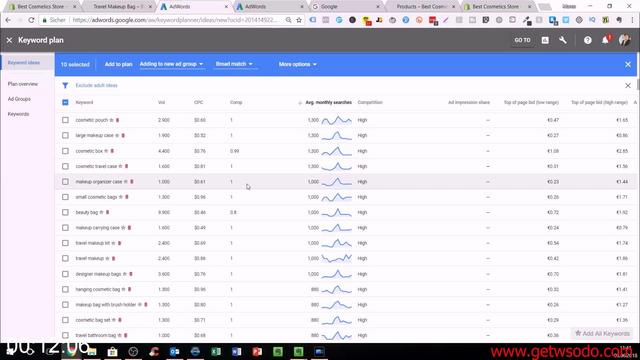
Task: Open Adding to new ad group dropdown
Action: pyautogui.click(x=171, y=64)
